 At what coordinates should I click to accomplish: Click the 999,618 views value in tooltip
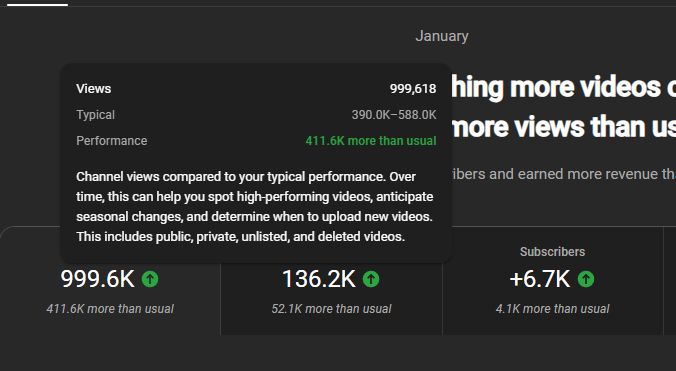point(413,89)
